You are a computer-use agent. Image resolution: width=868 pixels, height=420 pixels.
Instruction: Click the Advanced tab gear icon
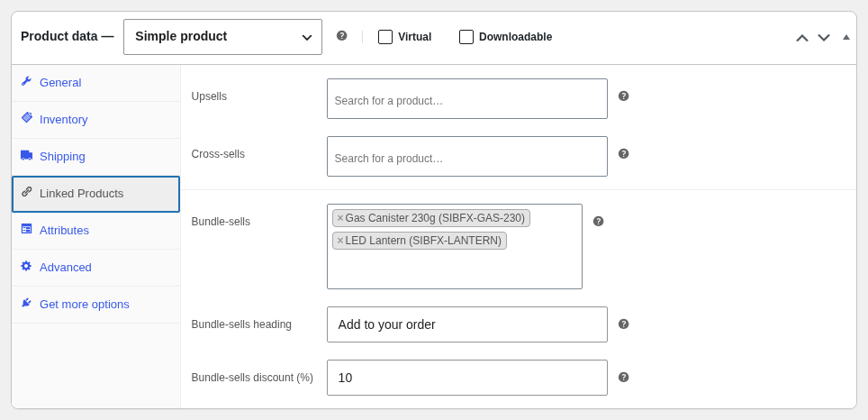click(26, 266)
